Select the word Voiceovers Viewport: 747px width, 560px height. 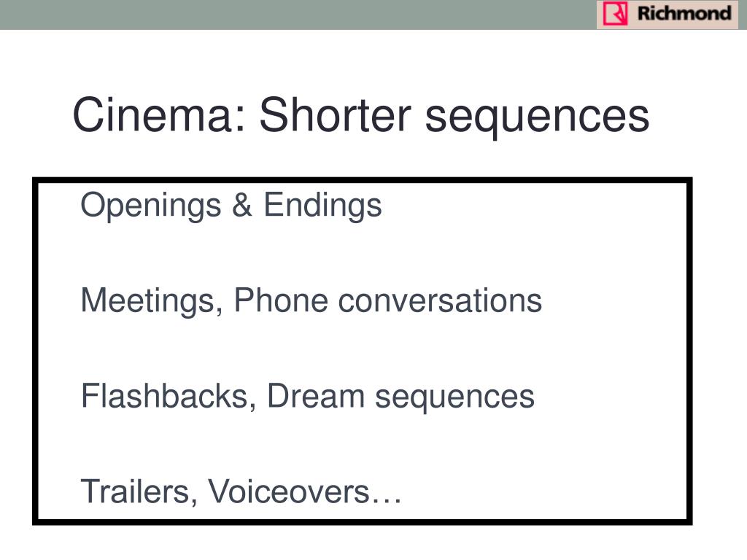pyautogui.click(x=289, y=491)
